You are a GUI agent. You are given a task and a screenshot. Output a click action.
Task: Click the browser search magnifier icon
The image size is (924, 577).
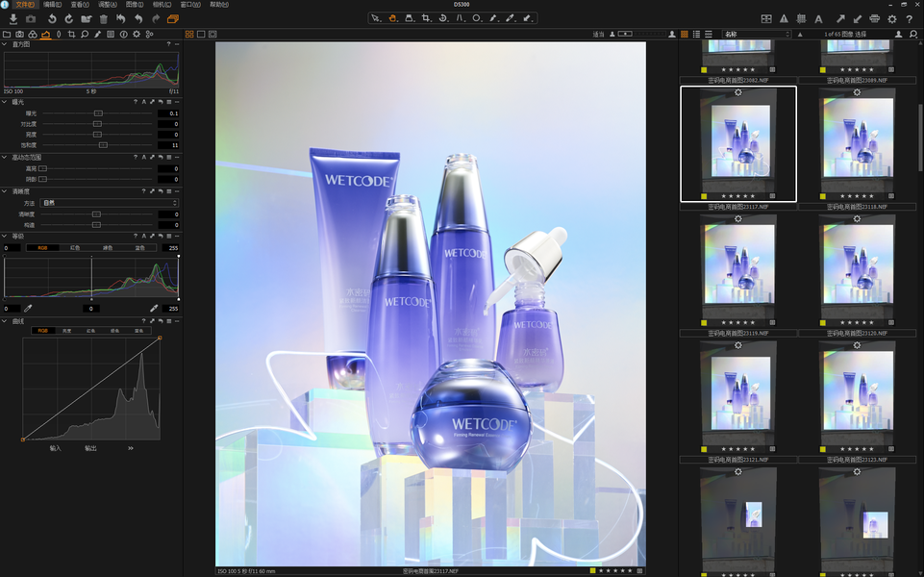[913, 35]
